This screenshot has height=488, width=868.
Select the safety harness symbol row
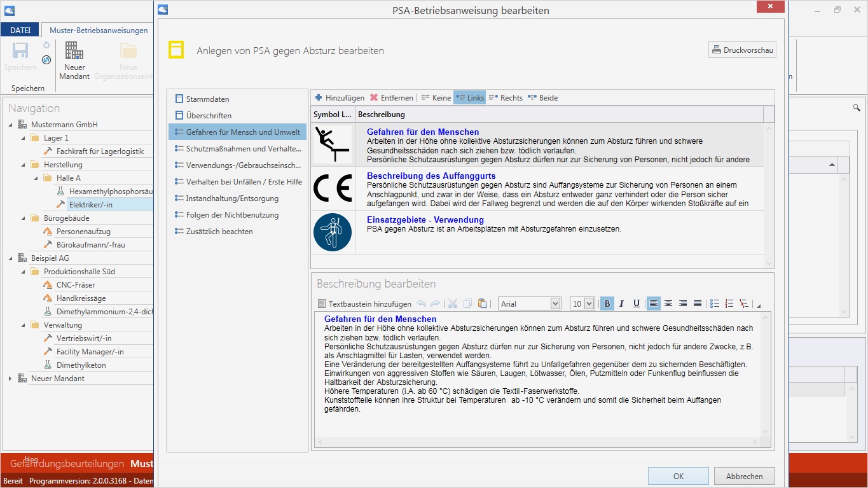(537, 232)
